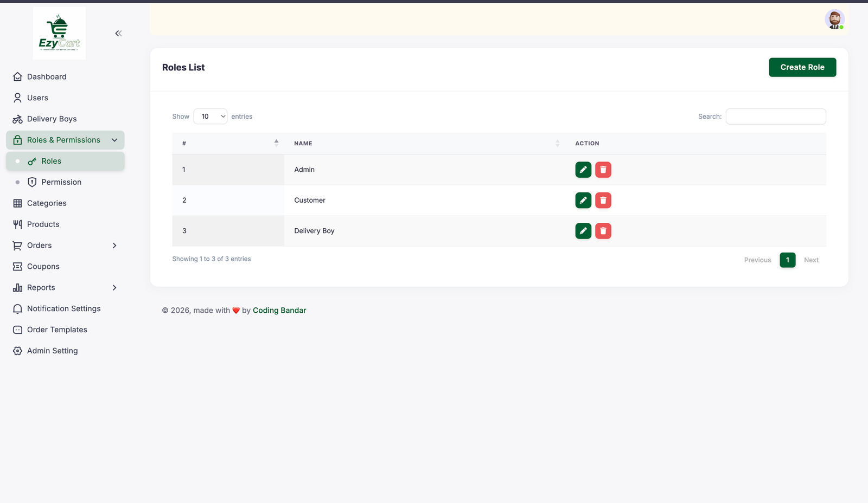868x503 pixels.
Task: Open the entries-per-page dropdown
Action: click(x=210, y=117)
